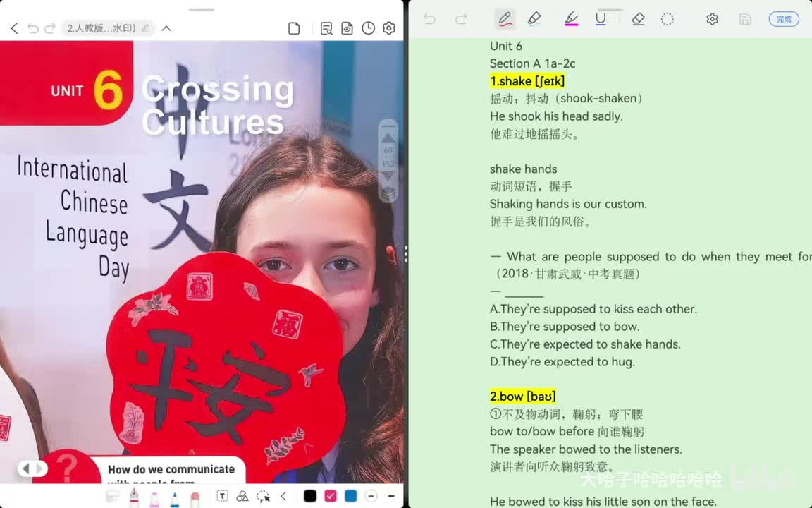Rename the document title 2.人教版…水印)
This screenshot has height=508, width=812.
(108, 28)
